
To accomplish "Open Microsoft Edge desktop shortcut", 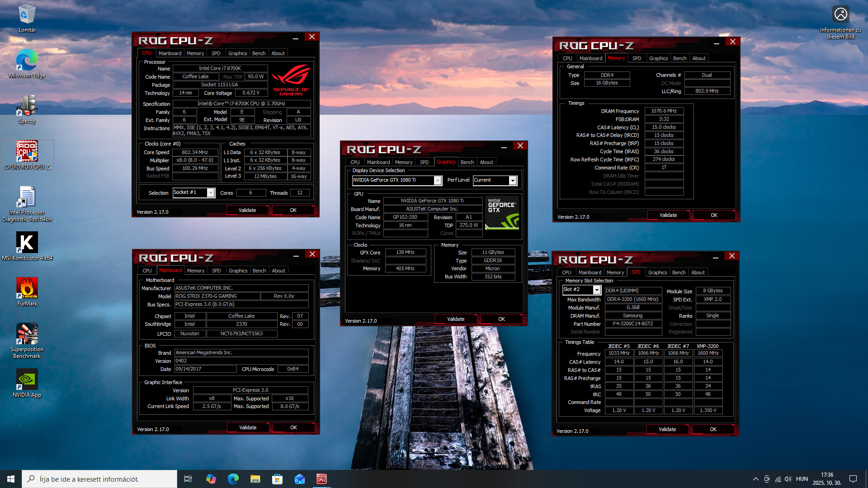I will point(27,63).
